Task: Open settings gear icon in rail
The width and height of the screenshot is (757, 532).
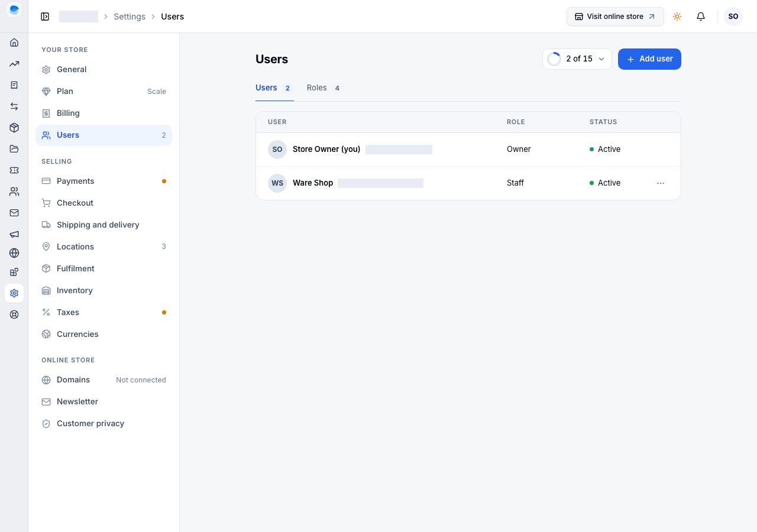Action: [x=14, y=293]
